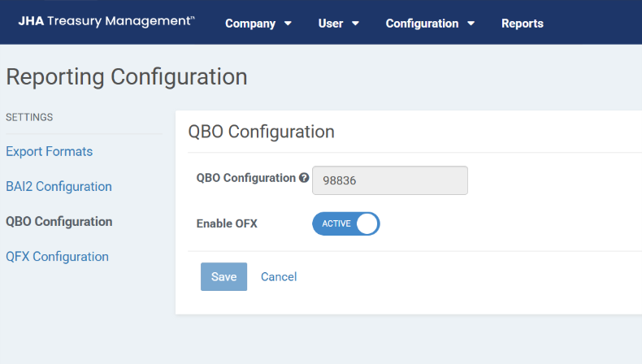
Task: Click the Reporting Configuration page heading
Action: coord(127,77)
